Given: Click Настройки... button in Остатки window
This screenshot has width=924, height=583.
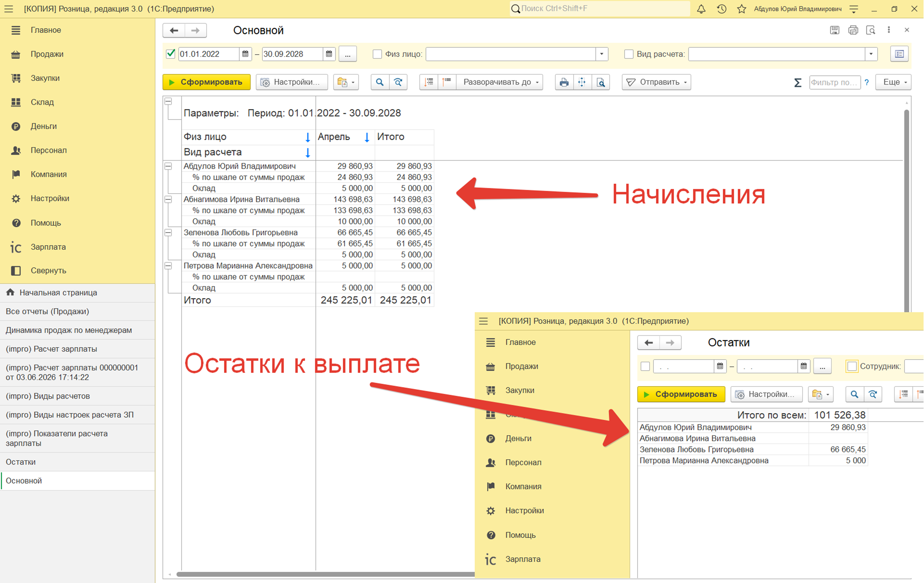Looking at the screenshot, I should point(766,394).
